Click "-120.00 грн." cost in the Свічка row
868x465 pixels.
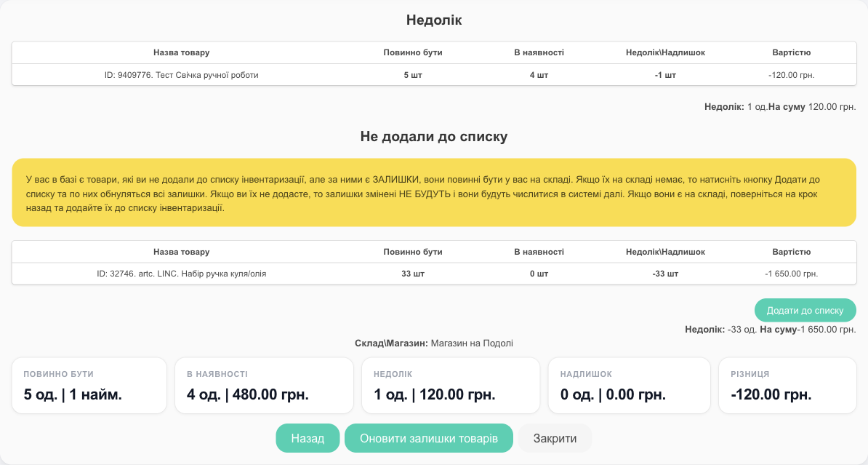(792, 75)
